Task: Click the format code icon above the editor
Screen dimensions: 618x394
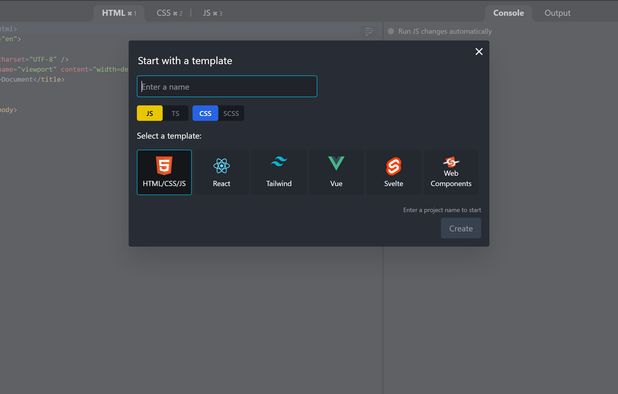Action: coord(369,31)
